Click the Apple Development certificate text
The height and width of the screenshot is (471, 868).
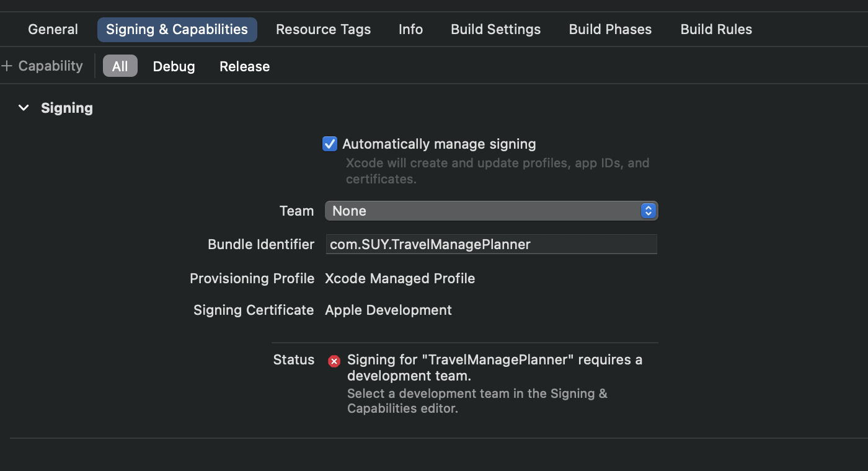click(x=388, y=310)
